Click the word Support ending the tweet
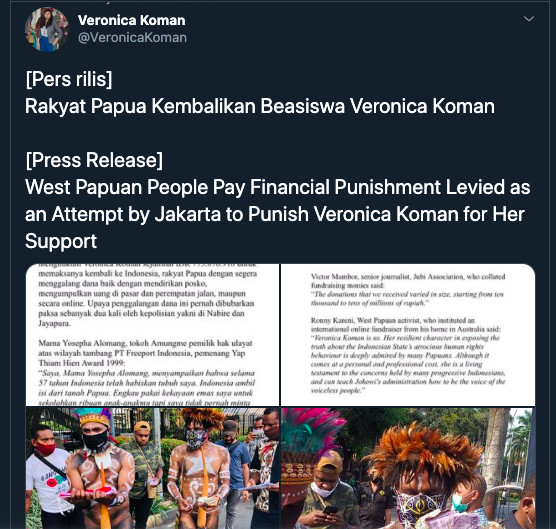The height and width of the screenshot is (529, 556). click(x=61, y=241)
